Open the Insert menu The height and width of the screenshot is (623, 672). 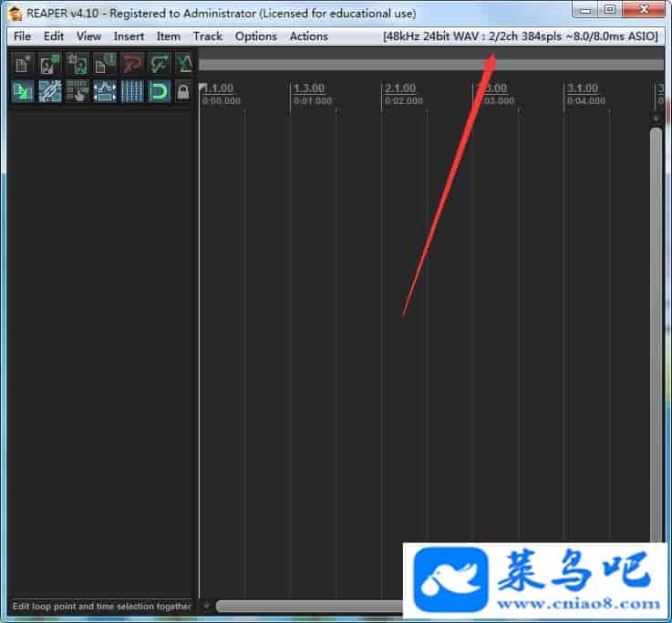129,36
